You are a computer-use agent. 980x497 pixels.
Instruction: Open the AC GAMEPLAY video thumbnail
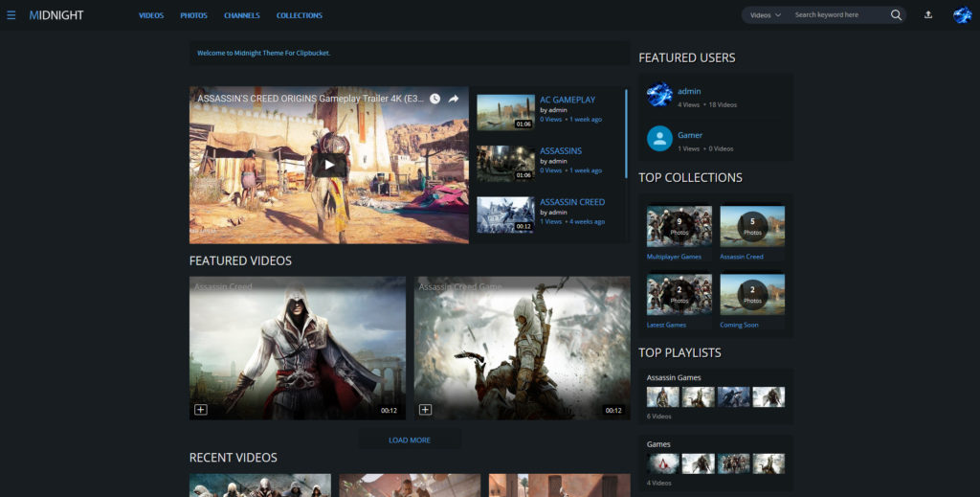click(x=505, y=113)
